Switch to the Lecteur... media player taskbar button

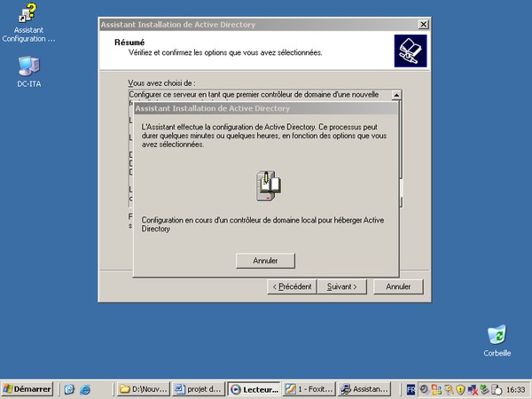point(254,389)
